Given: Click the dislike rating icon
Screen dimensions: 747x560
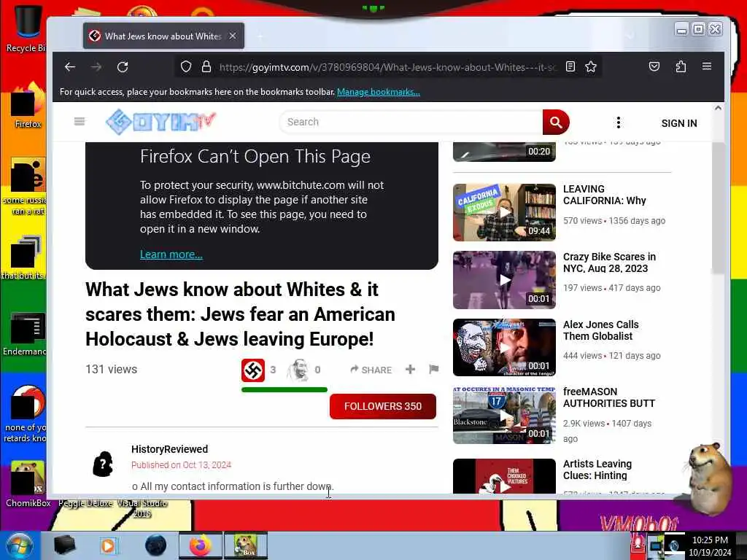Looking at the screenshot, I should 298,370.
